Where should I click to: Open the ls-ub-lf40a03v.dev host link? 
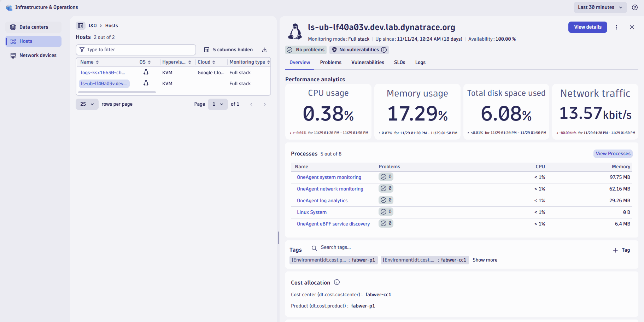[x=104, y=83]
